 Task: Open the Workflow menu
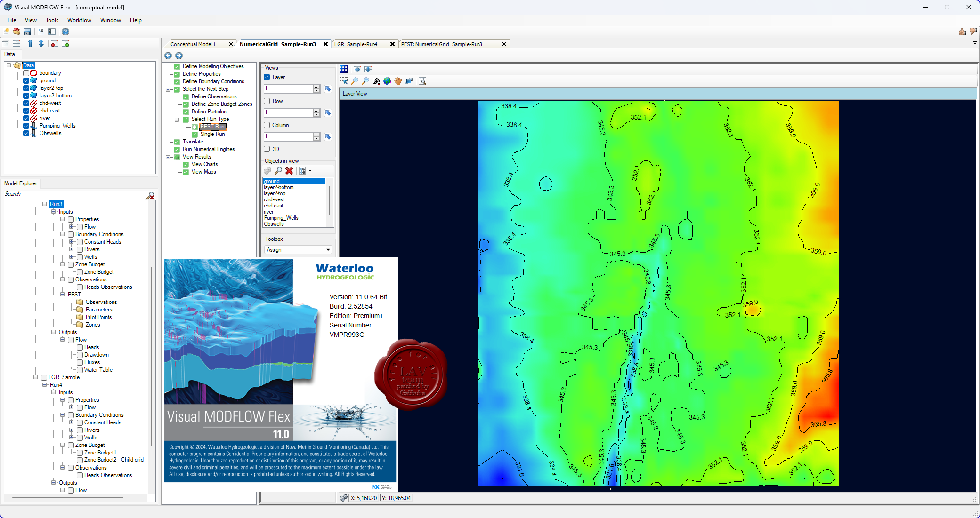[x=79, y=20]
